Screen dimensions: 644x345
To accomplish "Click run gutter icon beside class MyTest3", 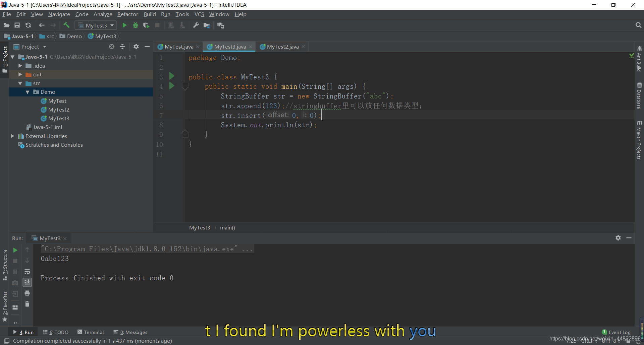I will [x=172, y=76].
